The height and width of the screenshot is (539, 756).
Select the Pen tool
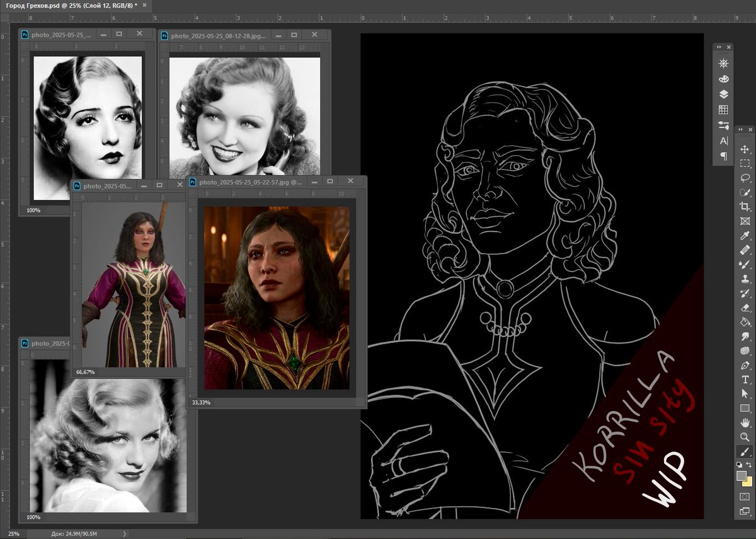click(x=745, y=366)
